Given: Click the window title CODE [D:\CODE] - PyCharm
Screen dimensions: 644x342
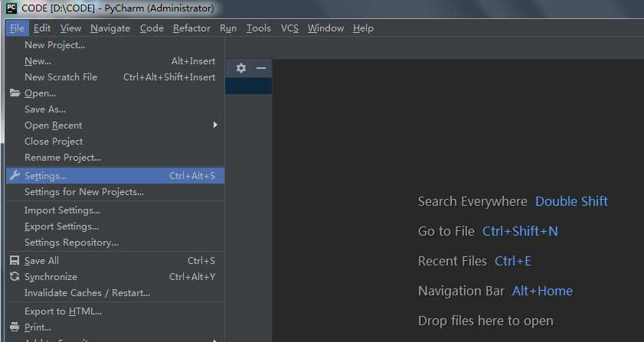Looking at the screenshot, I should (118, 8).
